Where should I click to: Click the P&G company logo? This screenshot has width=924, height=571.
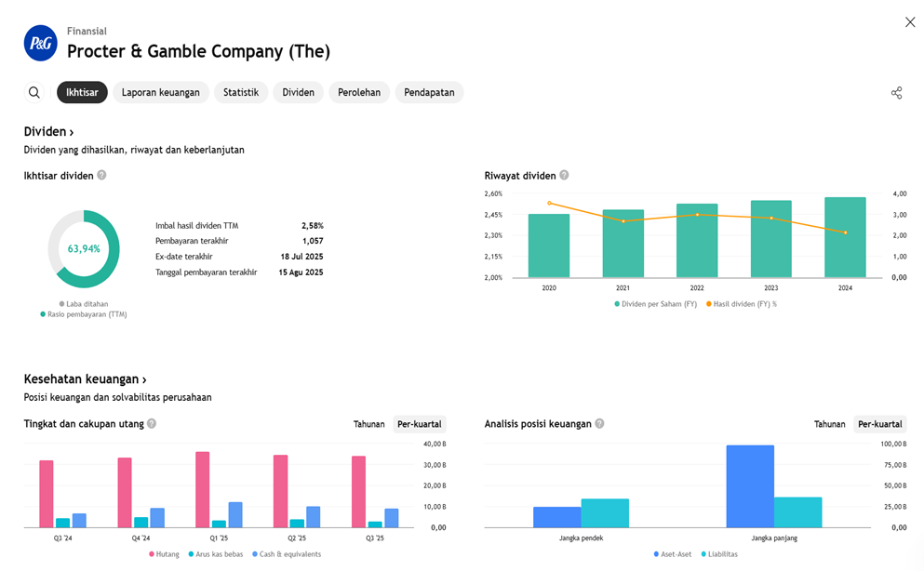coord(41,43)
